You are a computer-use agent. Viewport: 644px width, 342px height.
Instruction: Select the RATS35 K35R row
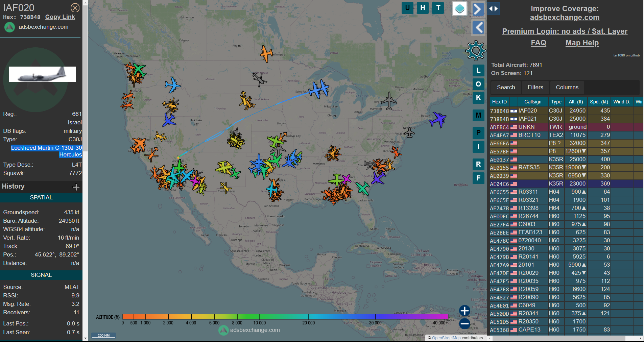(x=567, y=167)
